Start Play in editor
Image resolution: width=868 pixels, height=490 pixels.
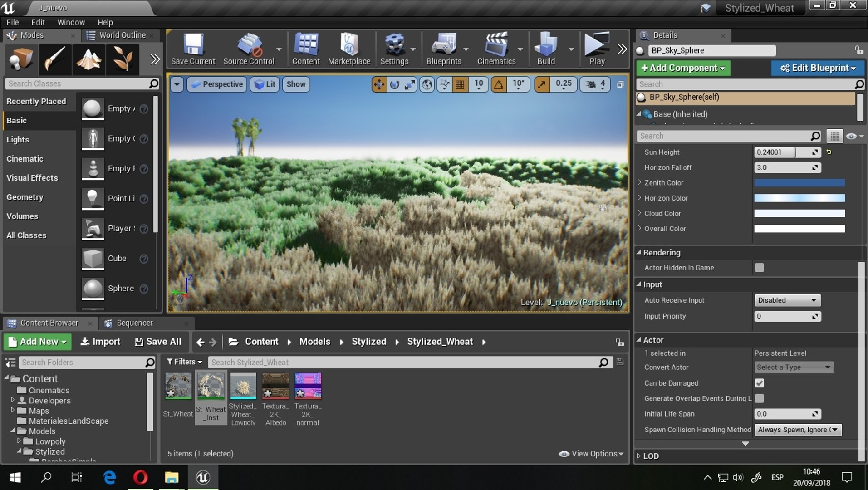pos(597,49)
